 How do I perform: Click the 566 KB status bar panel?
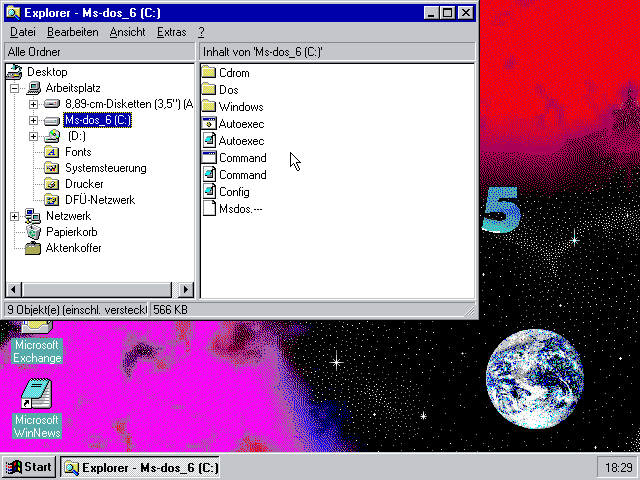point(307,310)
